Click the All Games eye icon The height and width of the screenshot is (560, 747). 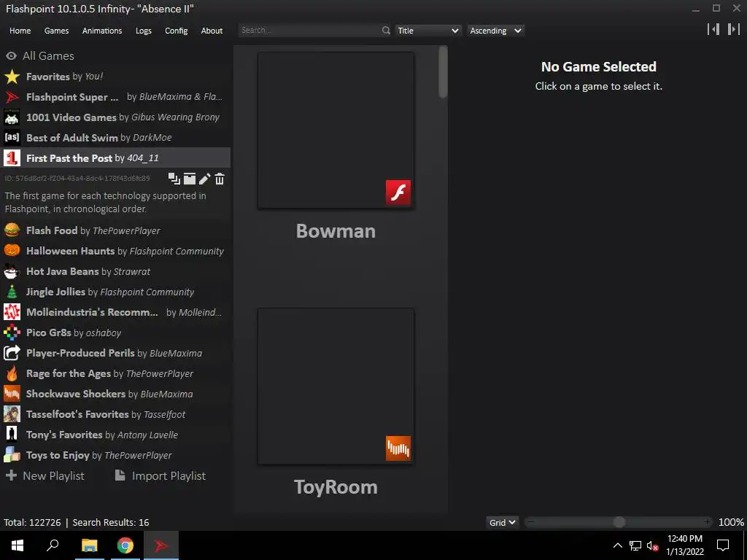point(12,55)
